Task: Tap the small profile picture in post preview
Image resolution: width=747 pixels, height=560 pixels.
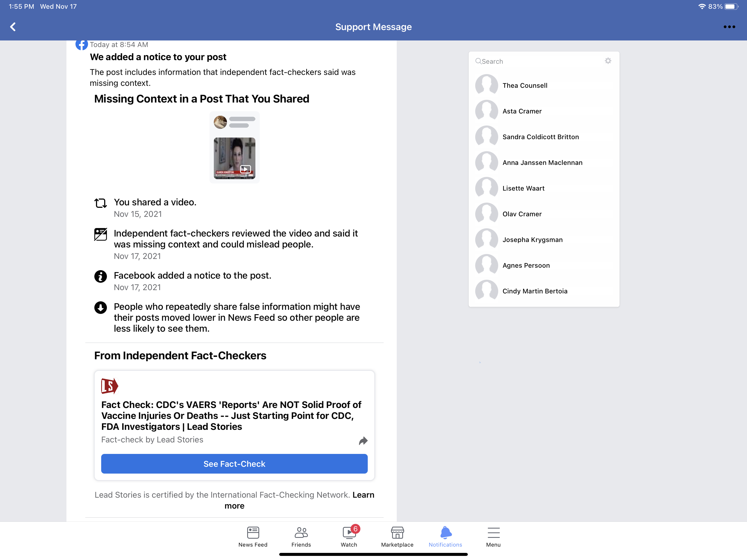Action: pyautogui.click(x=220, y=122)
